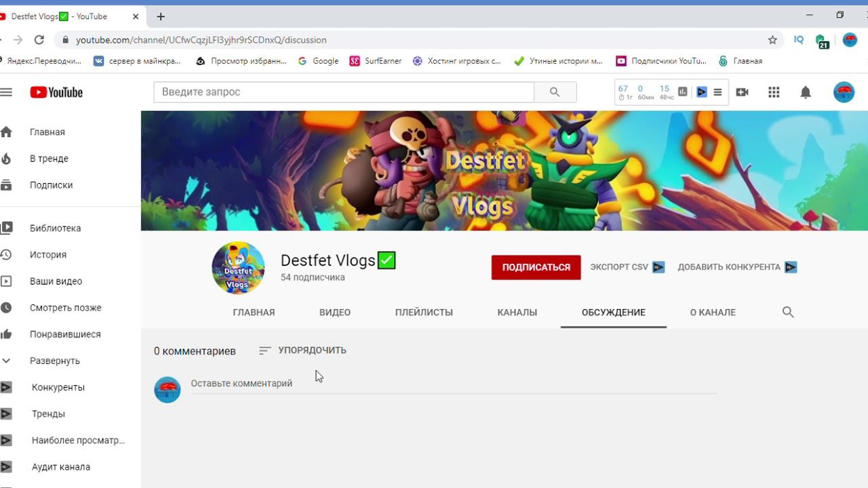Click the '67' vidIQ stat value
This screenshot has height=488, width=868.
tap(623, 89)
